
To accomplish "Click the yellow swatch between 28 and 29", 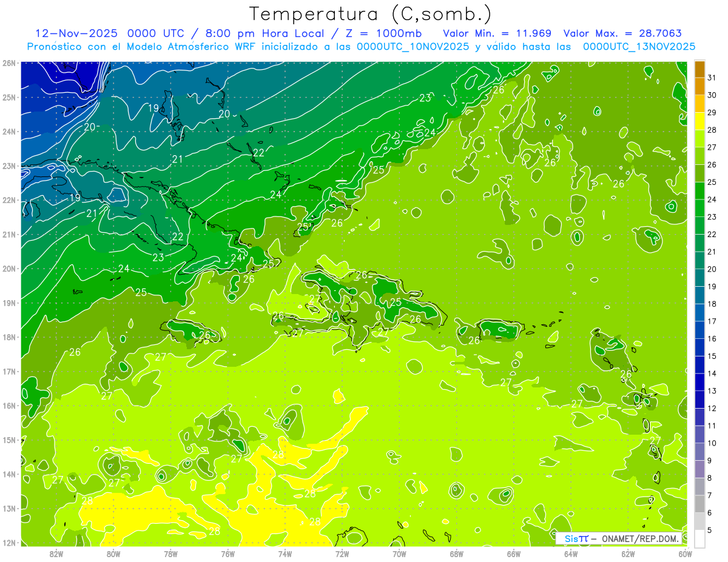I will [x=699, y=121].
